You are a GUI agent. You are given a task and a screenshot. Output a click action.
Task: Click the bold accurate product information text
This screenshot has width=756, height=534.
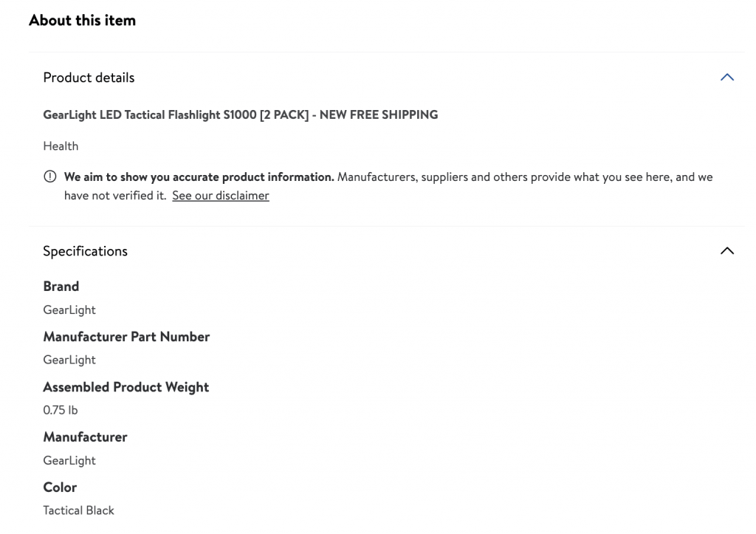coord(199,177)
